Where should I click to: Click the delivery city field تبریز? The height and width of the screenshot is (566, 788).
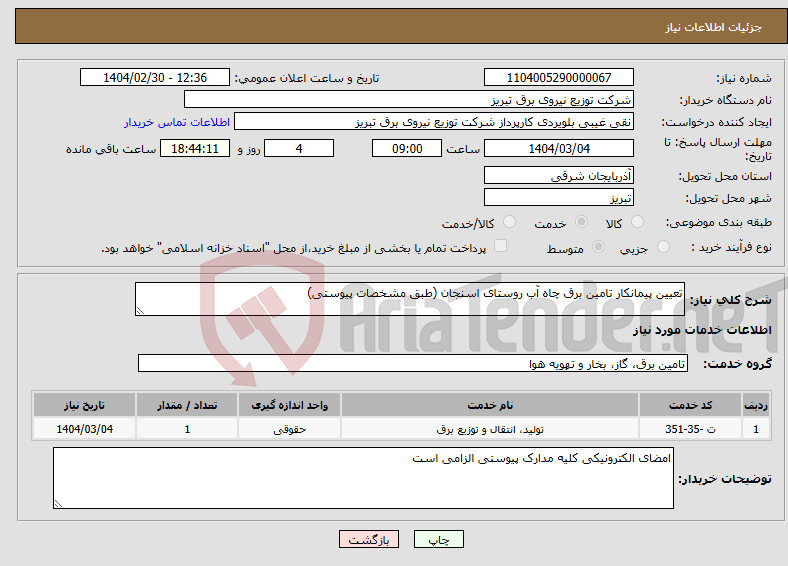[558, 197]
